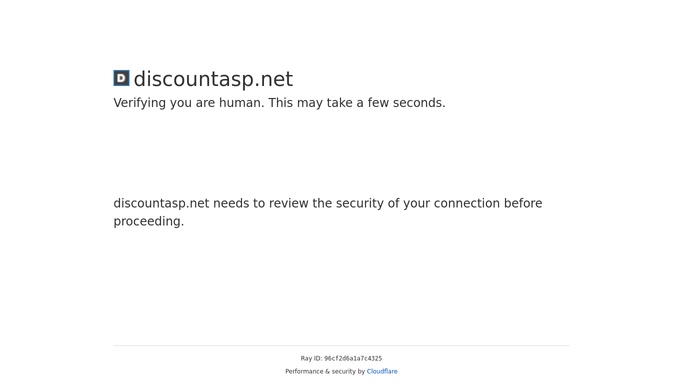Click the word "Verifying" in subtitle
Viewport: 683px width, 384px height.
(x=140, y=103)
